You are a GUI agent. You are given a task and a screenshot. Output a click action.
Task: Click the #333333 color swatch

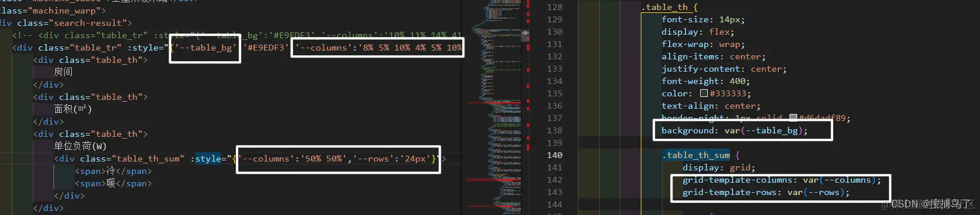click(x=704, y=93)
